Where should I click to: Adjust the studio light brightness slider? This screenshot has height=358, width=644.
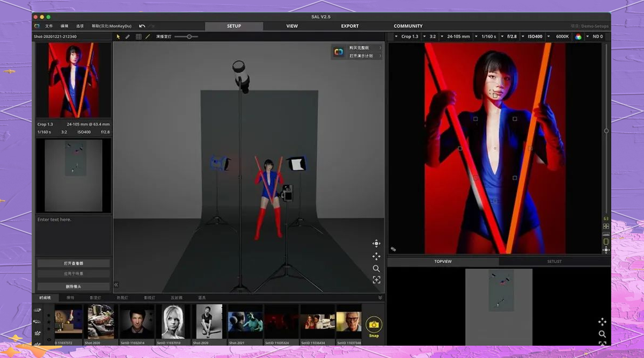pos(186,36)
